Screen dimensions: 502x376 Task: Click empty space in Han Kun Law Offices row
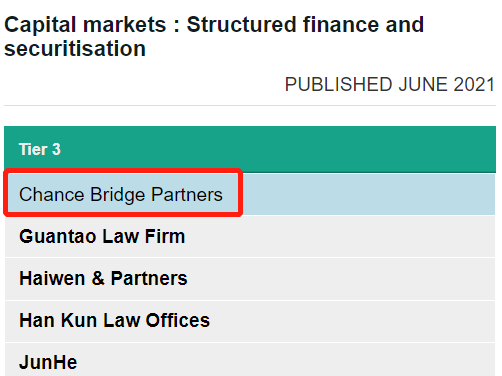[353, 320]
